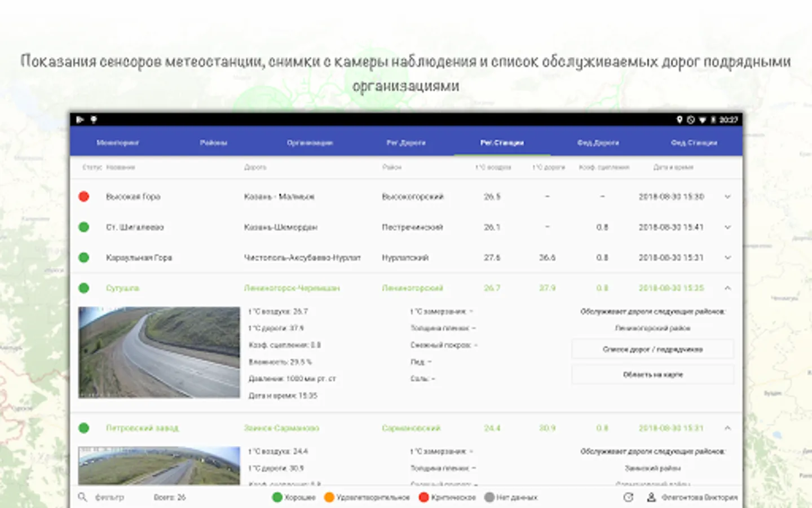Viewport: 812px width, 508px height.
Task: Click the Чистополь-Аксубаево-Нурлат road cell
Action: coord(302,257)
